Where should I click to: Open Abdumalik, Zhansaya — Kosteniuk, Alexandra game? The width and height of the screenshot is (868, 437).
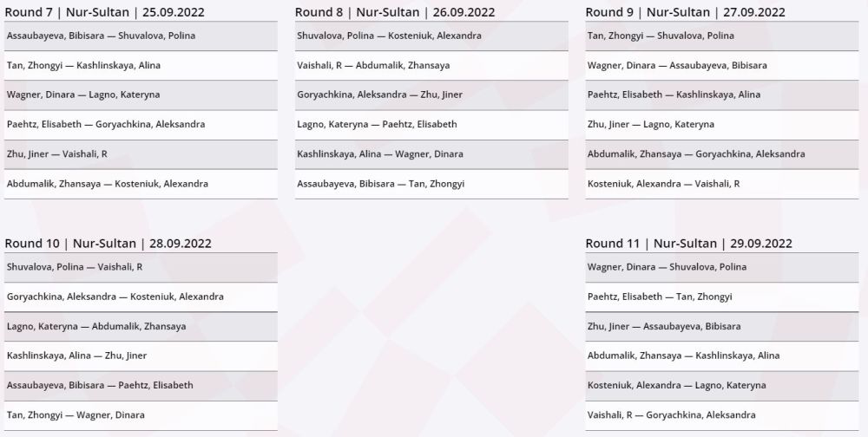(x=108, y=184)
